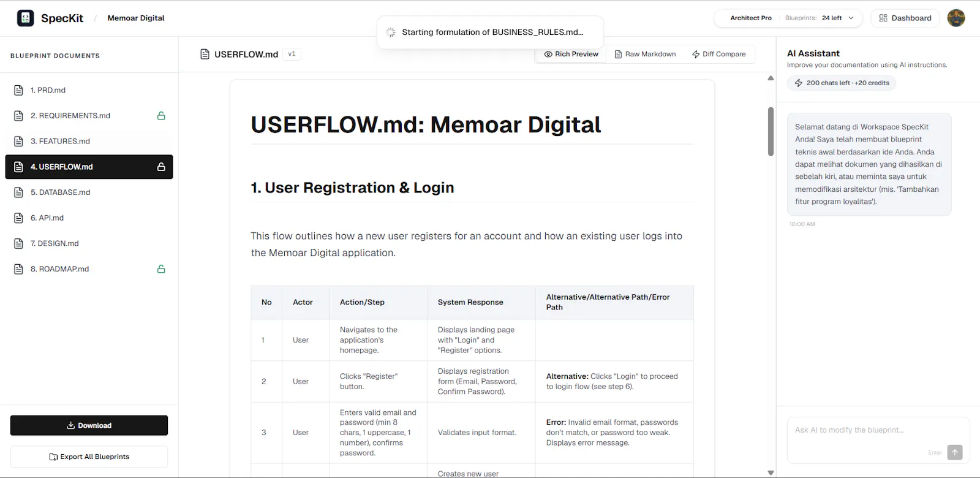Click the 'Starting formulation of BUSINESS_RULES.md' notification
This screenshot has height=478, width=980.
coord(490,32)
